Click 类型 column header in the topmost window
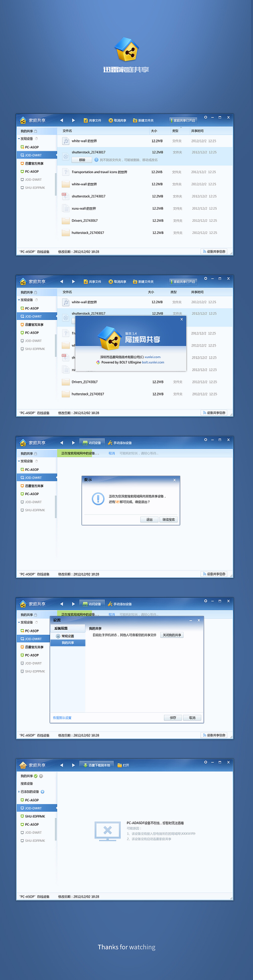This screenshot has width=253, height=980. [x=175, y=131]
